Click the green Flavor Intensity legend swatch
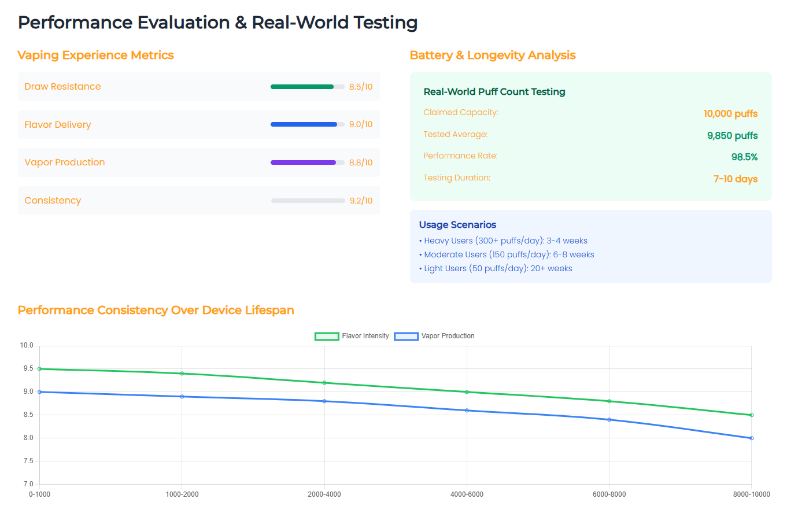 pyautogui.click(x=327, y=337)
